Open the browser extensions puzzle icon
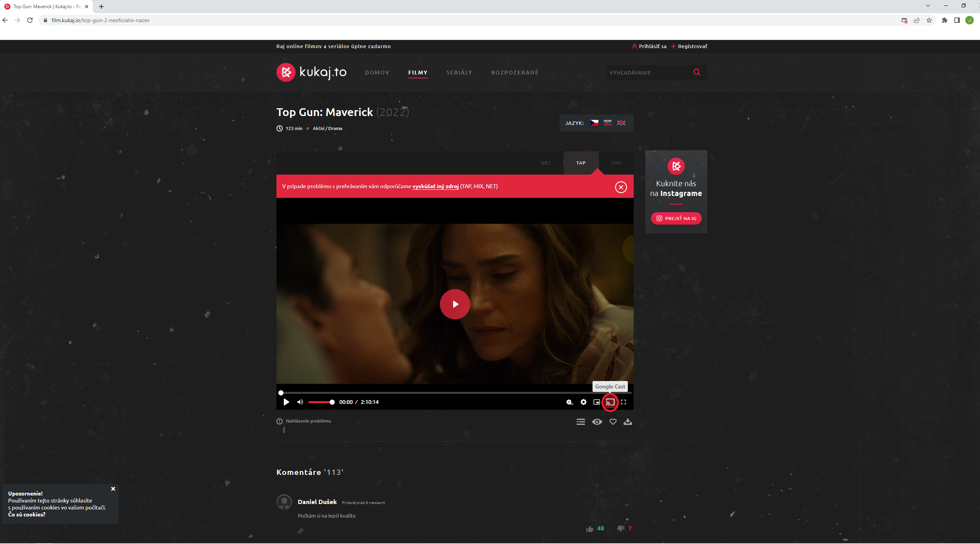This screenshot has width=980, height=544. pos(945,20)
